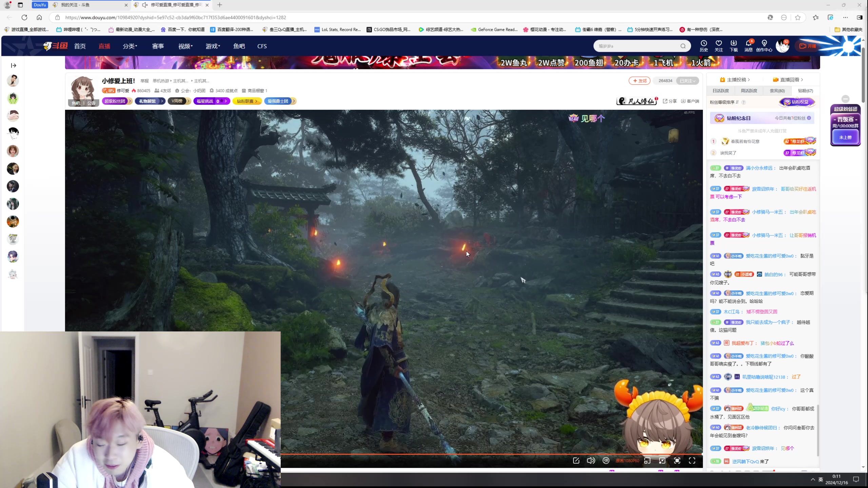This screenshot has width=868, height=488.
Task: Open the 游戏 dropdown in navigation
Action: pyautogui.click(x=213, y=46)
